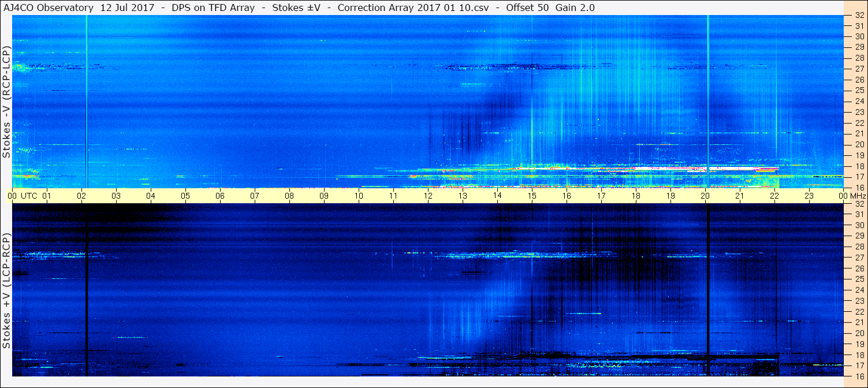
Task: Select hour 04 on the UTC time axis
Action: point(151,196)
